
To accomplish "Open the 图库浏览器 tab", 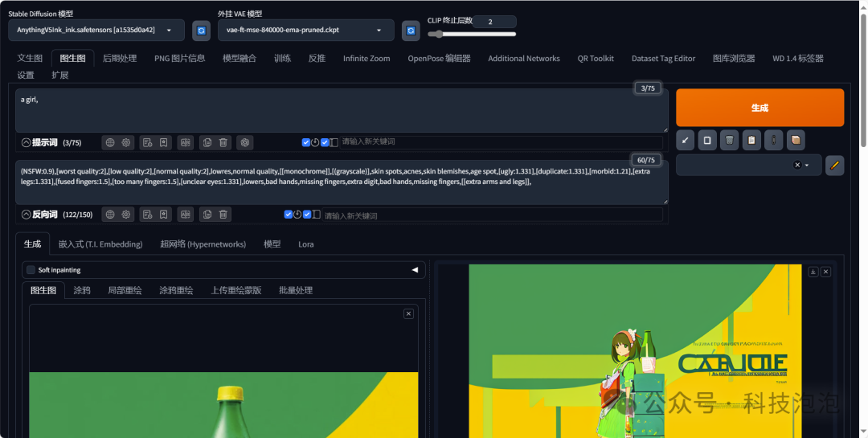I will coord(734,58).
